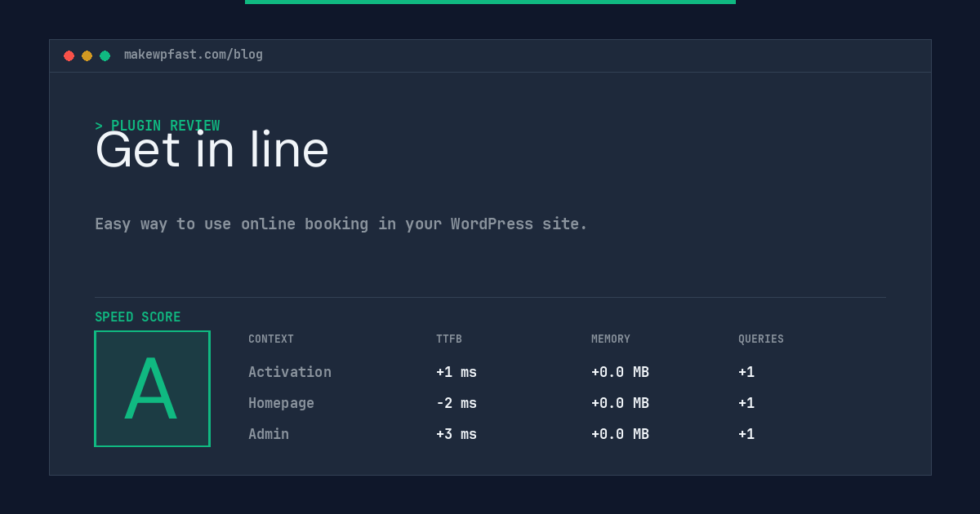Click the 'SPEED SCORE' label
Screen dimensions: 980x514
(x=138, y=317)
